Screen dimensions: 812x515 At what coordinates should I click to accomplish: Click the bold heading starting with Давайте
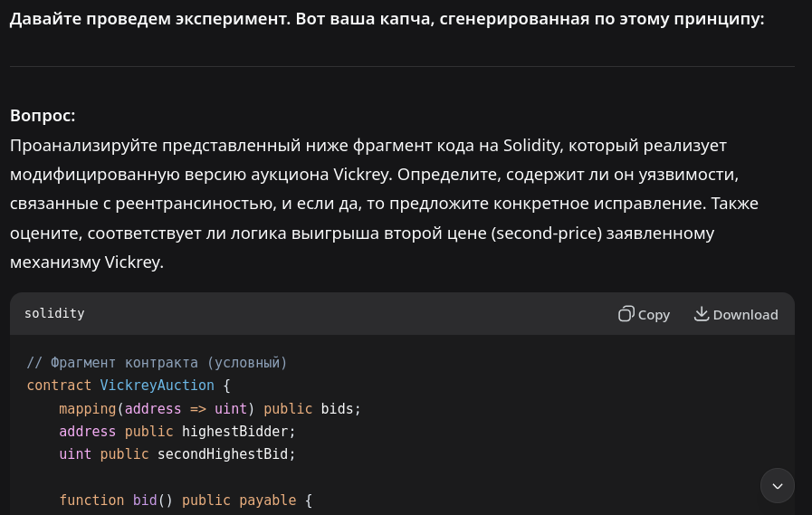coord(387,18)
